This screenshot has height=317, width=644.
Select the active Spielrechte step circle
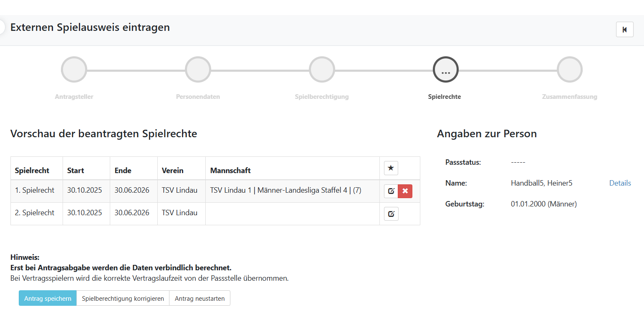(446, 69)
